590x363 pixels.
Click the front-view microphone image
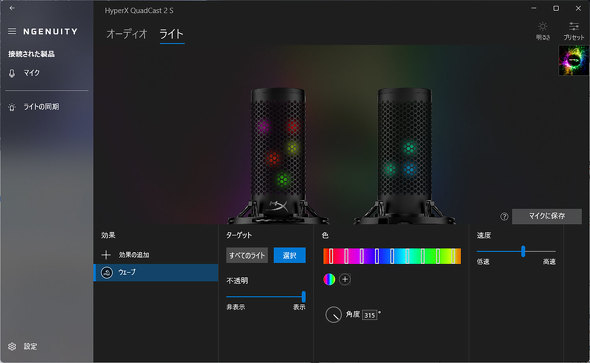(x=278, y=156)
